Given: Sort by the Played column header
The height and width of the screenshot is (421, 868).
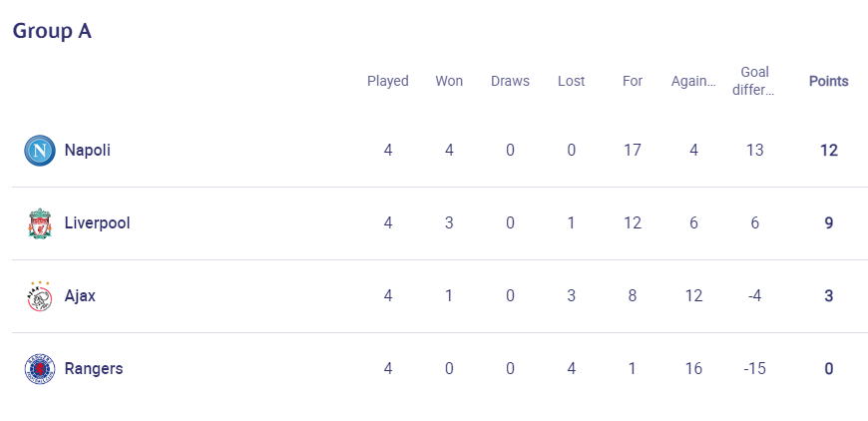Looking at the screenshot, I should click(388, 81).
